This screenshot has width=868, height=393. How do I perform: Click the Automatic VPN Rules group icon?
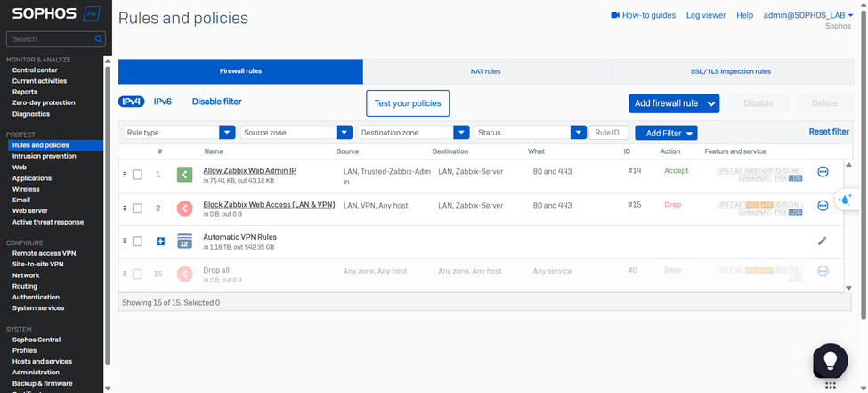click(184, 241)
